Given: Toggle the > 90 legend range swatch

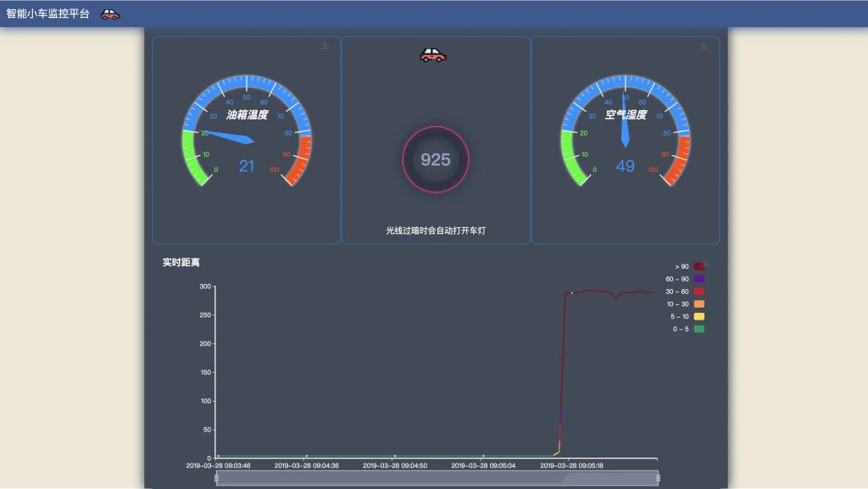Looking at the screenshot, I should (x=699, y=267).
